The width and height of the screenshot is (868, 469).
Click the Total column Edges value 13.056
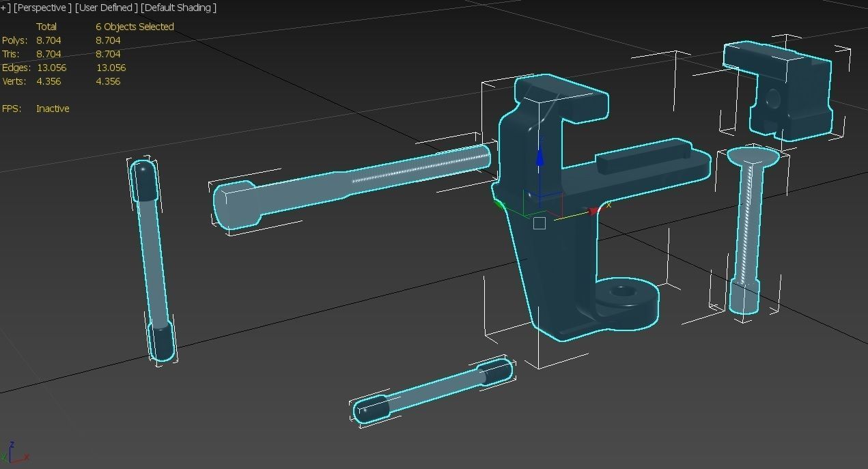click(51, 68)
